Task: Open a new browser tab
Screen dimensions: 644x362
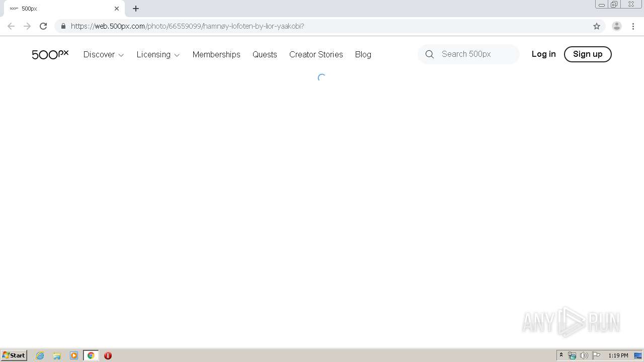Action: click(x=136, y=9)
